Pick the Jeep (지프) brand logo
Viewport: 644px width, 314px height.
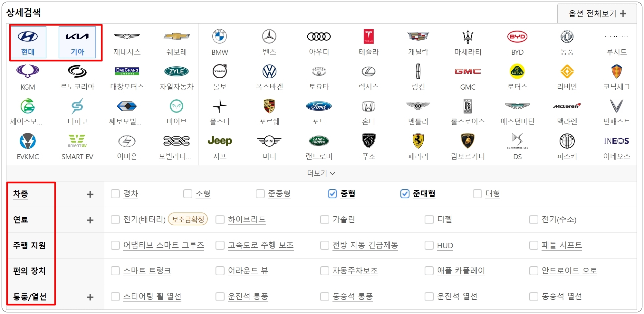[x=220, y=141]
